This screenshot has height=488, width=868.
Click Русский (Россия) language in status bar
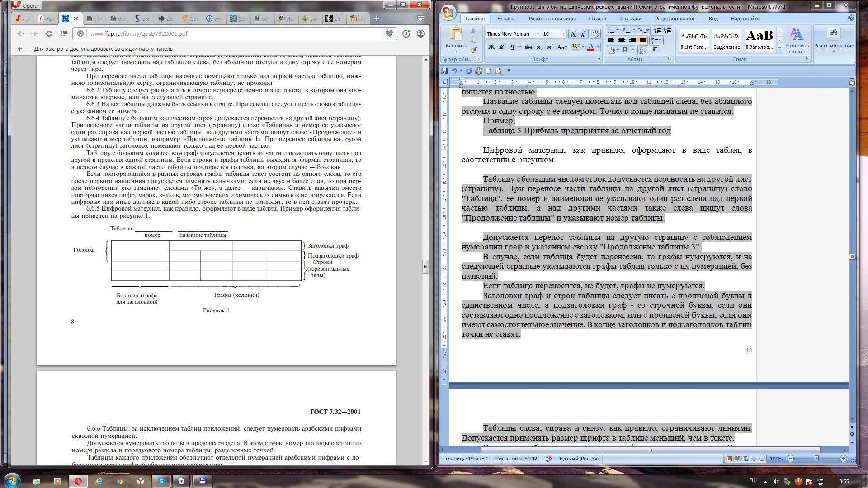pyautogui.click(x=579, y=459)
